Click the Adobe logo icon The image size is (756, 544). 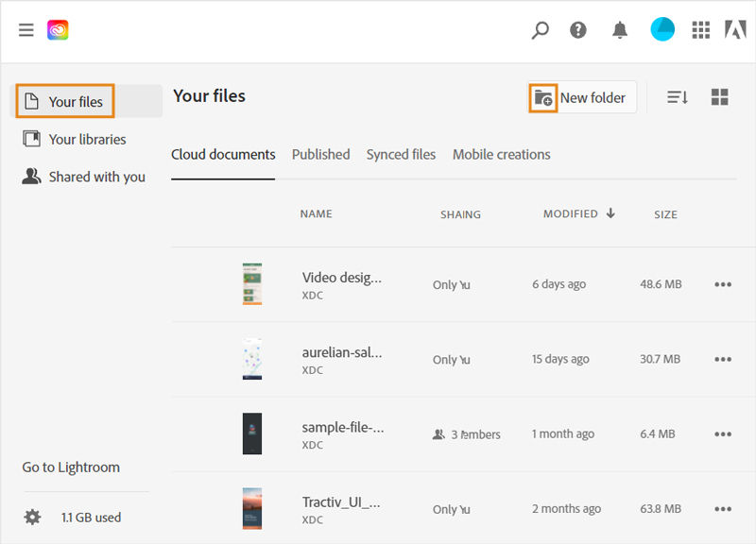(x=735, y=30)
